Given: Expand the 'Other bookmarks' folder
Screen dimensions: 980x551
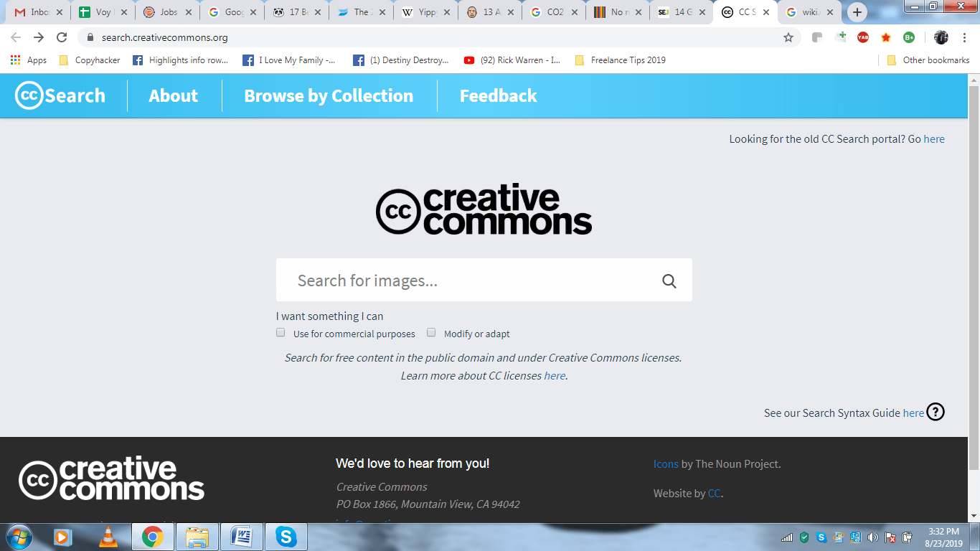Looking at the screenshot, I should pos(928,60).
